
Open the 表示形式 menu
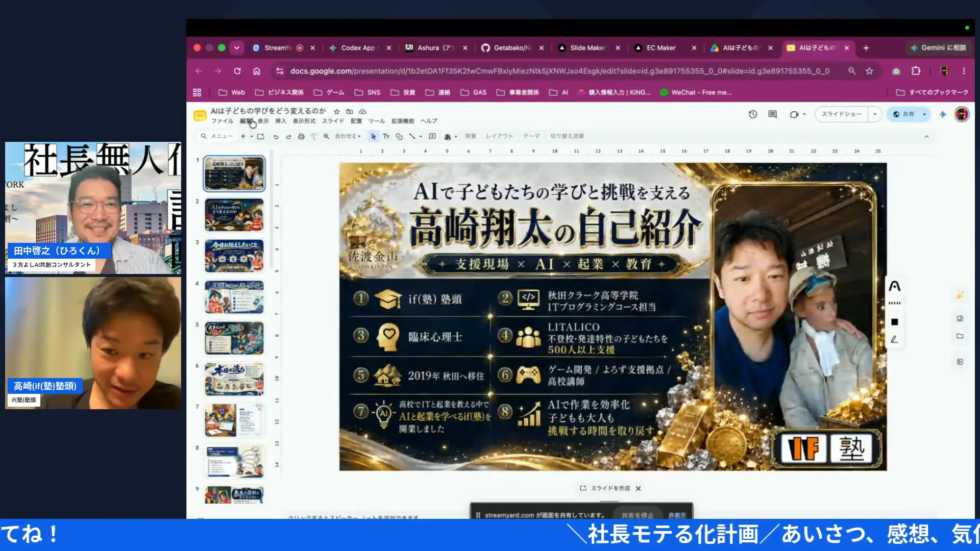[x=304, y=121]
